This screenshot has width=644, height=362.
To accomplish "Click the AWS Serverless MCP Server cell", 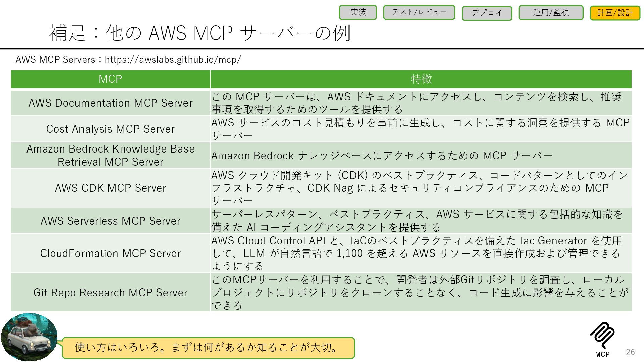I will coord(110,221).
